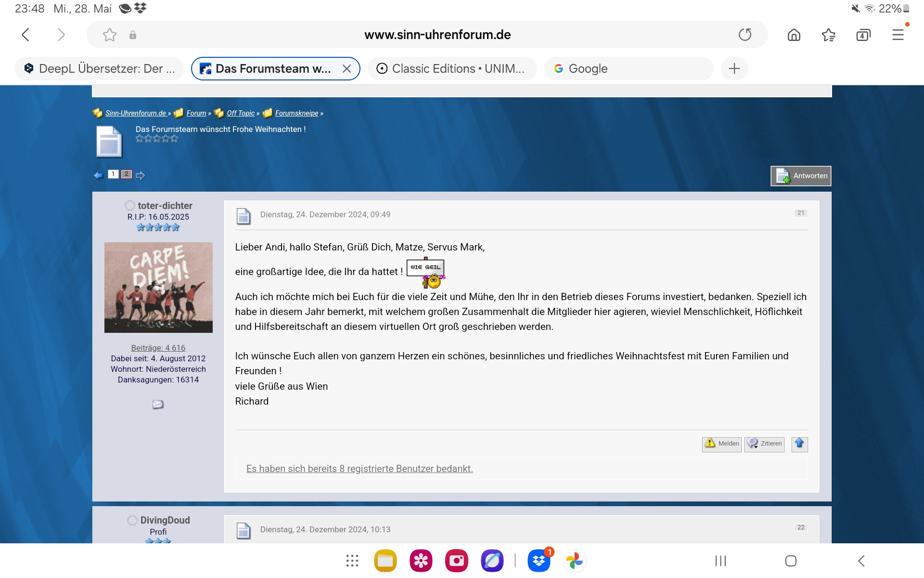Tap the browser reload icon
924x578 pixels.
click(x=744, y=35)
